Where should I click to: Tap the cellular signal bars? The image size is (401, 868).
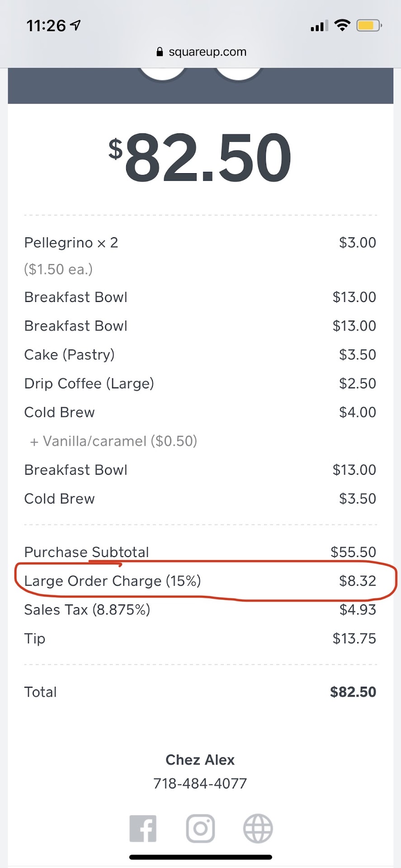[x=319, y=26]
